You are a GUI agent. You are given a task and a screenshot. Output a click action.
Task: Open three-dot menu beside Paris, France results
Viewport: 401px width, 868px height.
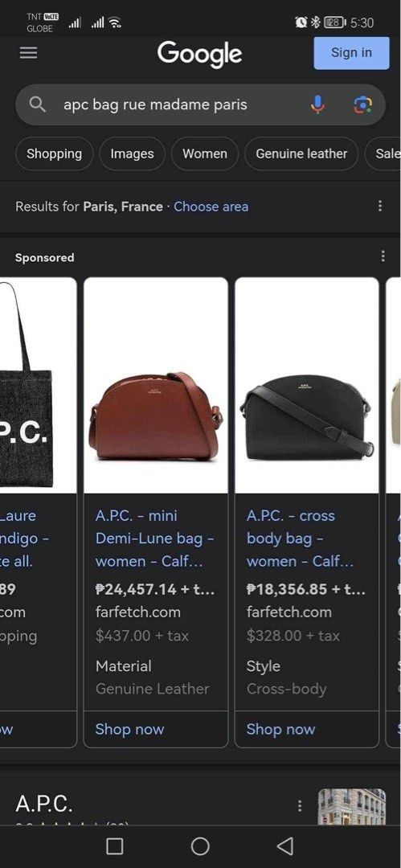point(380,206)
